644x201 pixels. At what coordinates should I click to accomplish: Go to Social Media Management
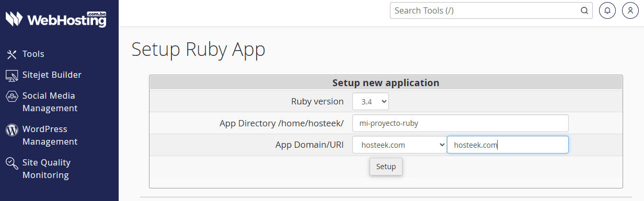coord(50,102)
